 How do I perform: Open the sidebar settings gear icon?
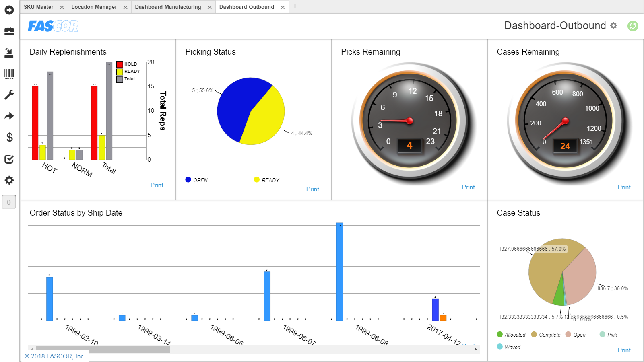pos(9,180)
